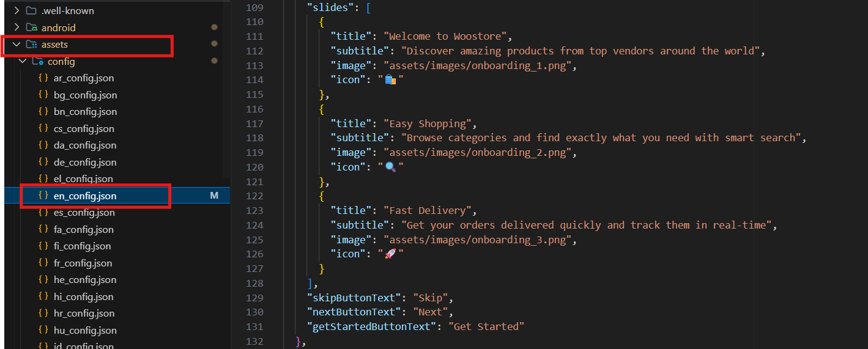Select the assets folder name

pos(54,45)
